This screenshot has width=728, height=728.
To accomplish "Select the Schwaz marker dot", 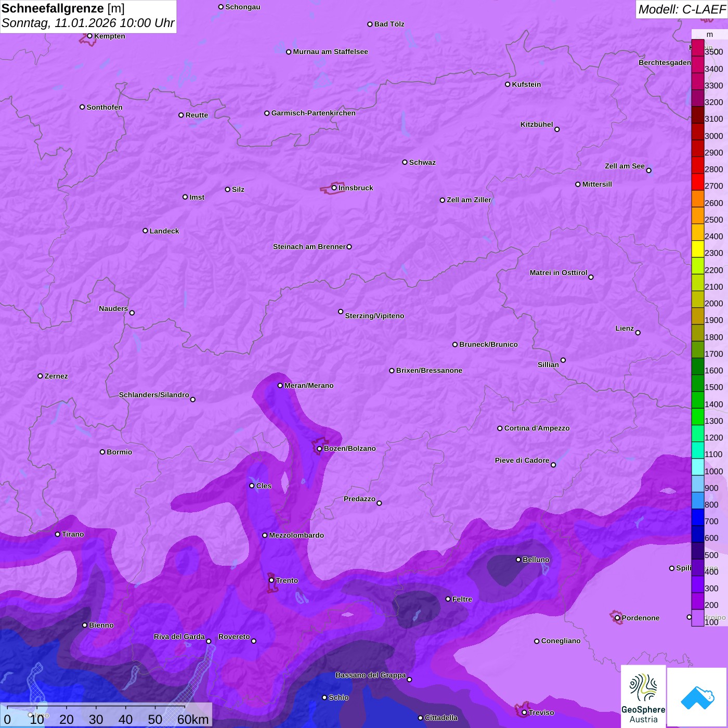I will coord(405,162).
